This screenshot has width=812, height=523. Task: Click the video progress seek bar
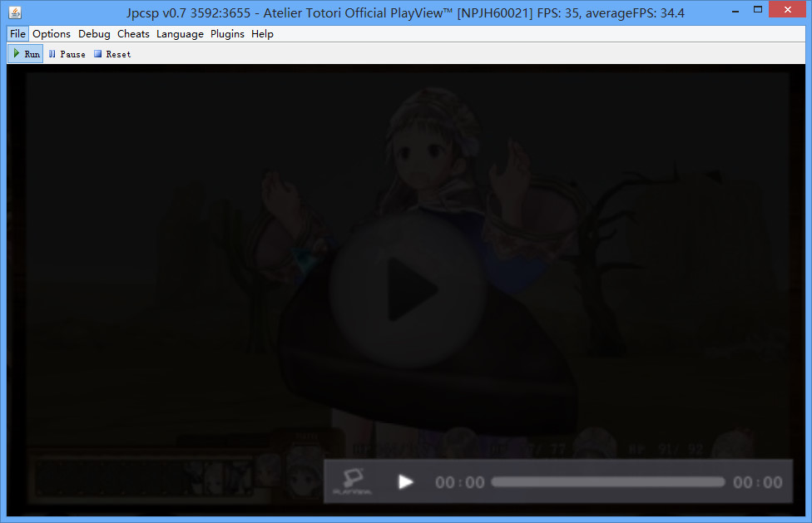point(608,482)
